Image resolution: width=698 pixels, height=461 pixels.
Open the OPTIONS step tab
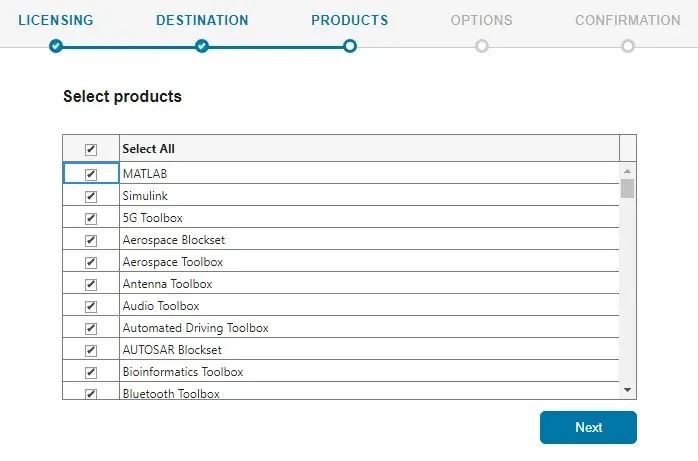[x=481, y=20]
